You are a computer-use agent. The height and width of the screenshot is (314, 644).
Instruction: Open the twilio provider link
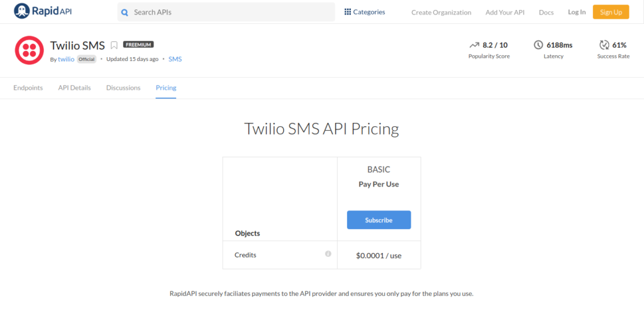pyautogui.click(x=66, y=59)
